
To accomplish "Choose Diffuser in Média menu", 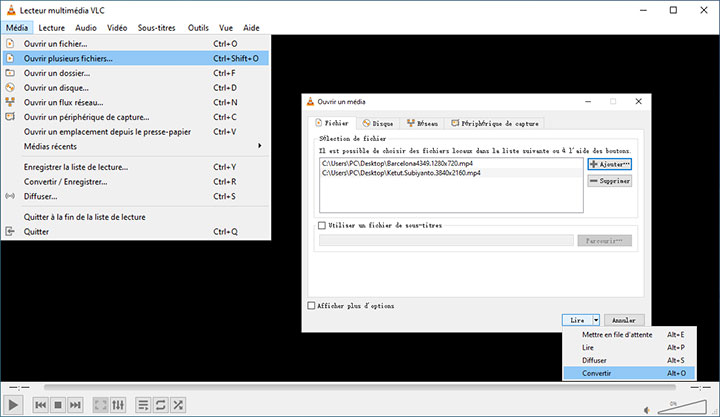I will (x=135, y=197).
